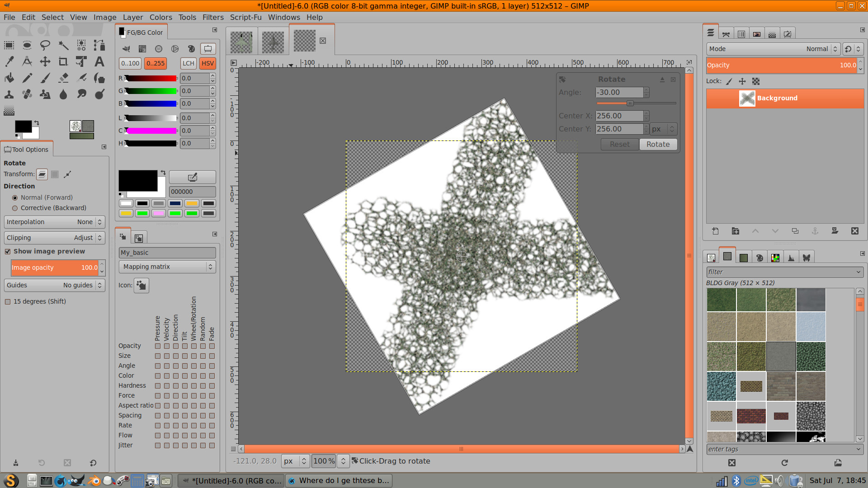Click the Color Picker eyedropper tool
This screenshot has width=868, height=488.
point(9,61)
